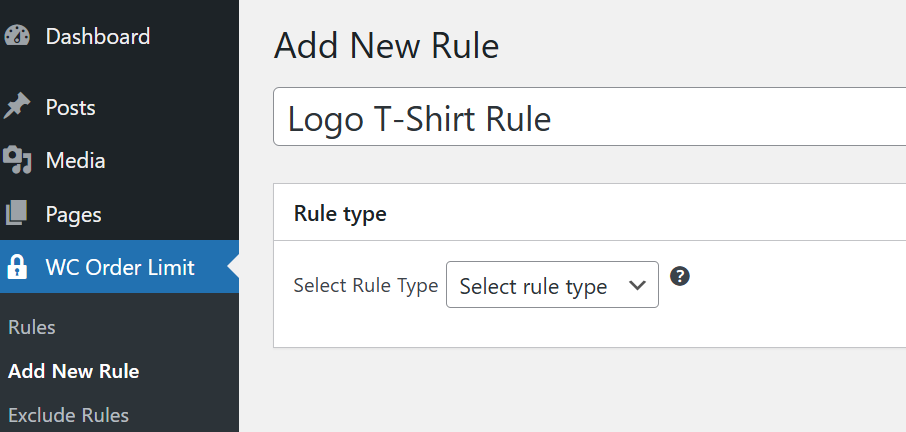This screenshot has height=432, width=906.
Task: Navigate to the Pages menu label
Action: pyautogui.click(x=73, y=214)
